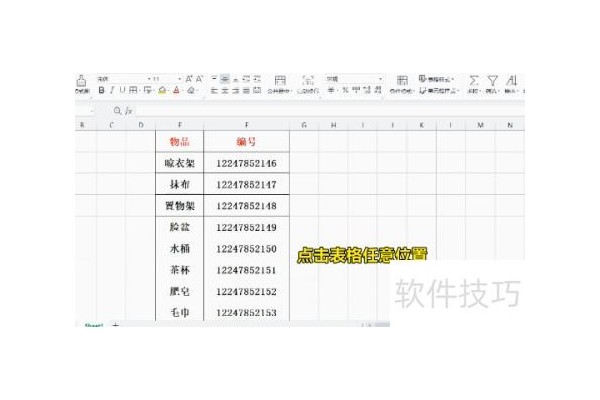
Task: Apply justified text alignment
Action: [x=246, y=90]
